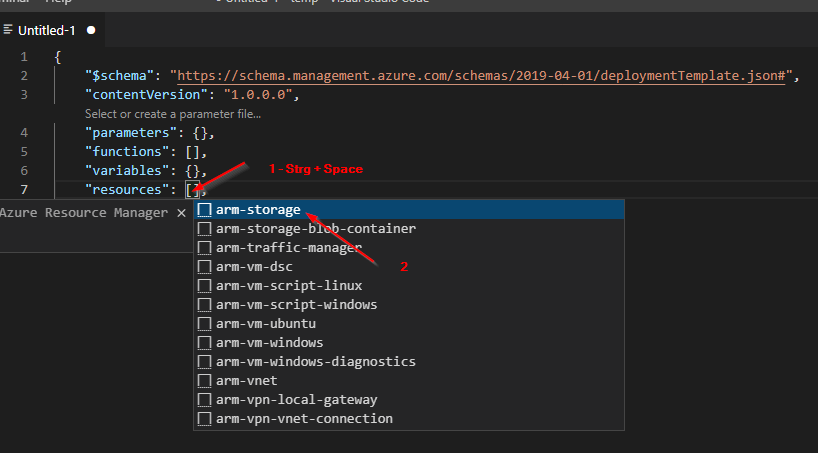
Task: Click the snippet icon beside arm-vm-dsc
Action: click(204, 267)
